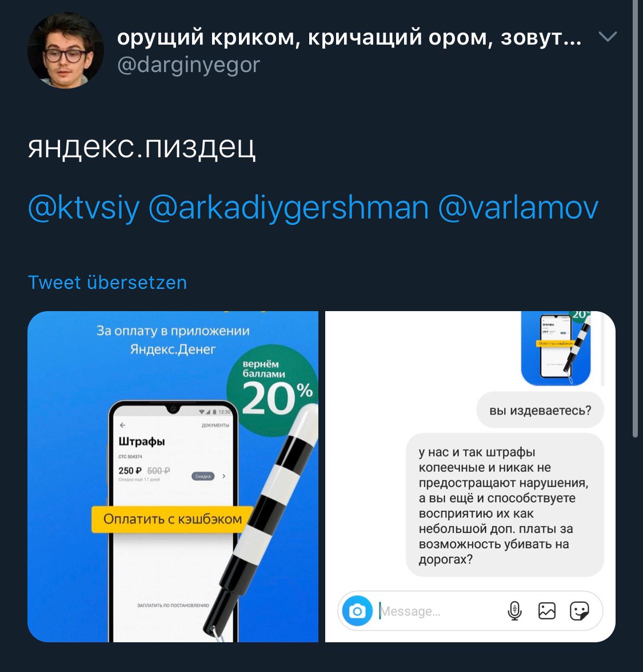Screen dimensions: 643x672
Task: Open the @ktvsiy mention
Action: pos(84,208)
